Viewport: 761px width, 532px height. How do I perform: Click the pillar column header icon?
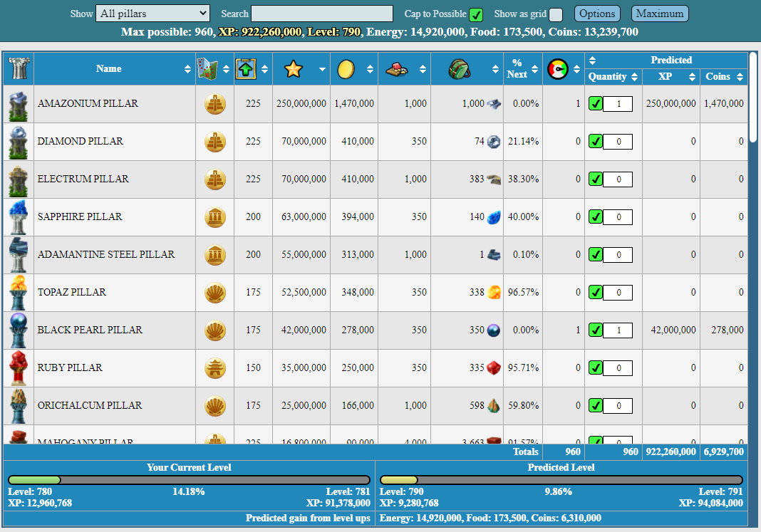coord(19,68)
